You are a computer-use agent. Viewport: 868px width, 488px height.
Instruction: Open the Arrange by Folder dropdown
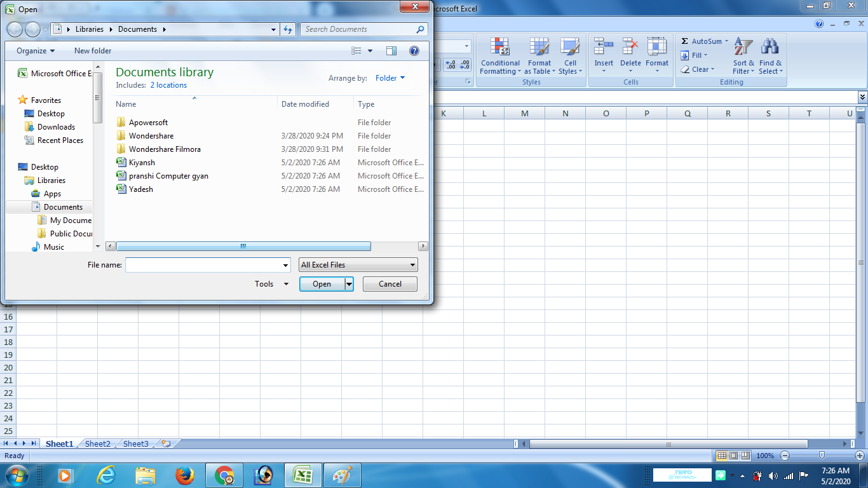click(x=390, y=78)
